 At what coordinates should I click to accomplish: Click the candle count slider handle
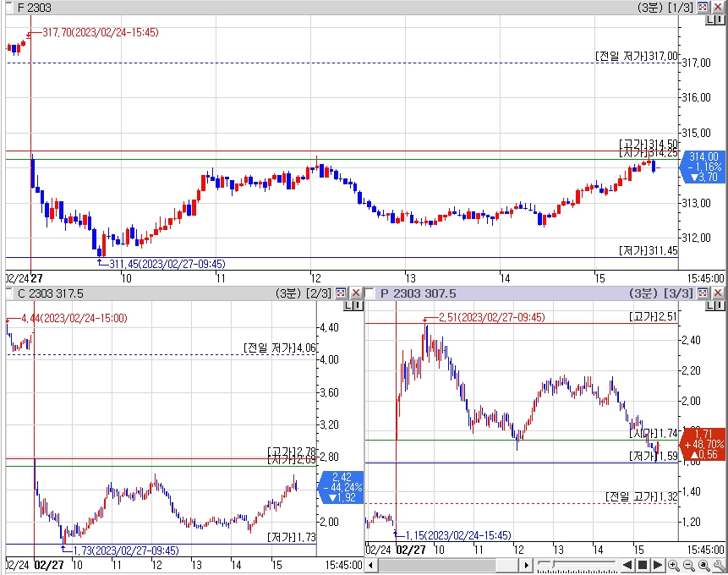tap(552, 564)
